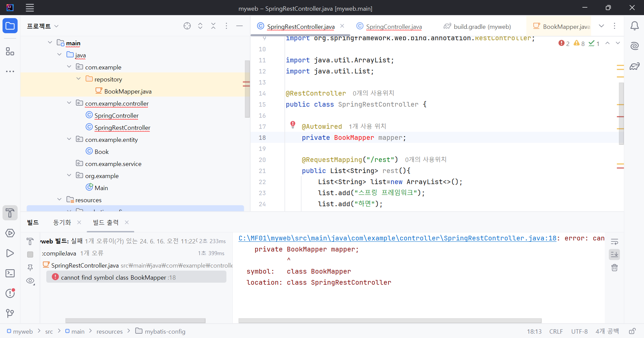Collapse the repository folder
The height and width of the screenshot is (338, 644).
pos(78,79)
